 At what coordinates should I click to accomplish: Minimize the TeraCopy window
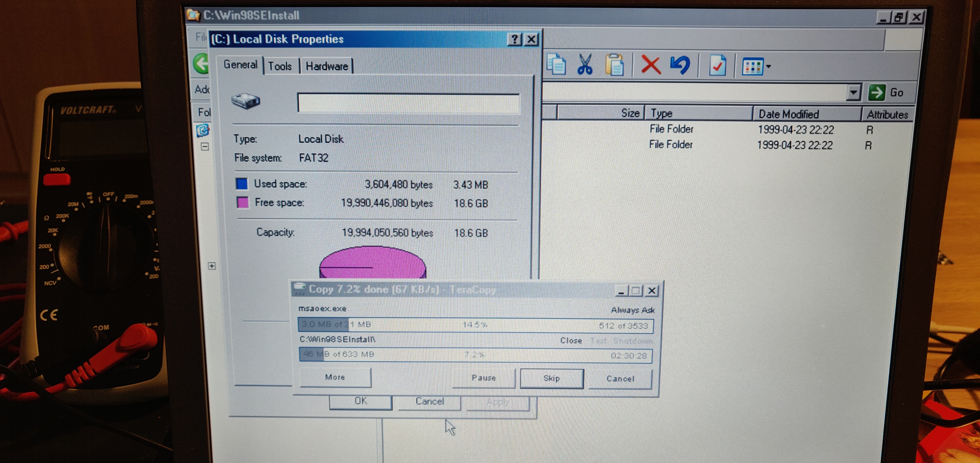click(x=621, y=291)
